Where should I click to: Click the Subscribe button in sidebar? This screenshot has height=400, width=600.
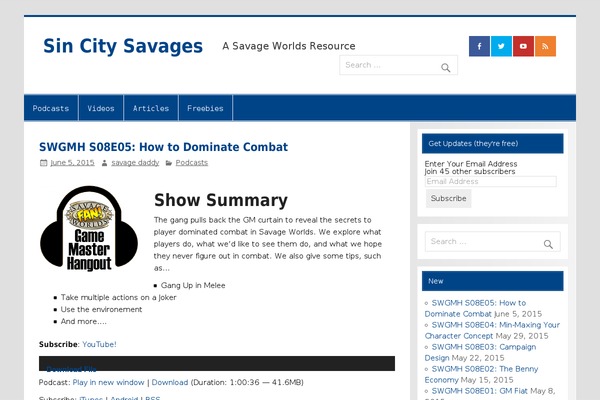pos(448,198)
